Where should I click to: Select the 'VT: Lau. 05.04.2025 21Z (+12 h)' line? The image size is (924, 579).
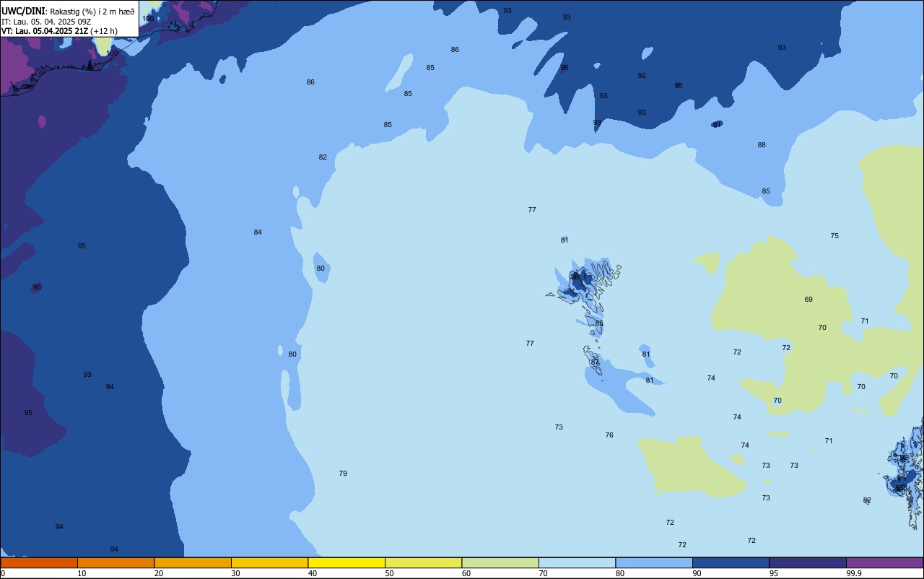[x=59, y=31]
